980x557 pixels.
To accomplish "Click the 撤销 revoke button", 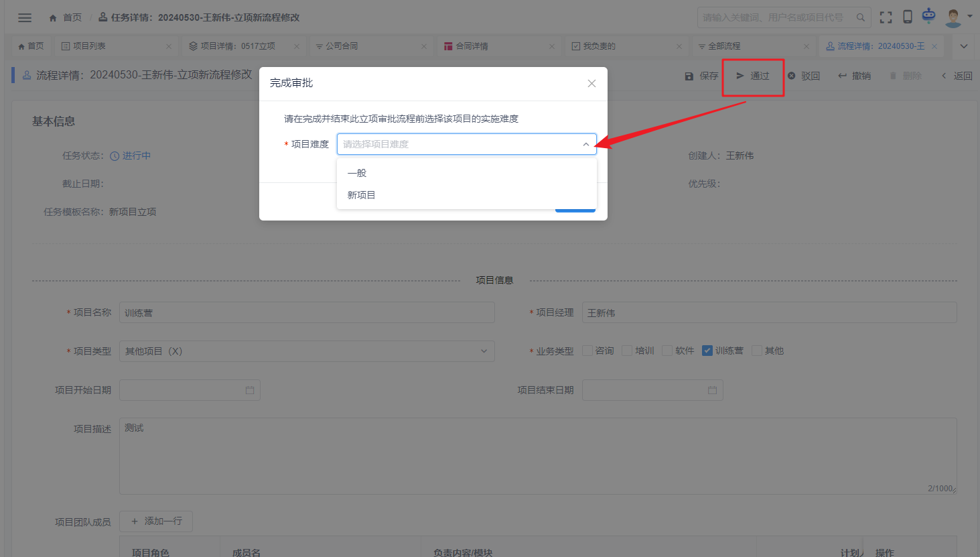I will point(854,76).
